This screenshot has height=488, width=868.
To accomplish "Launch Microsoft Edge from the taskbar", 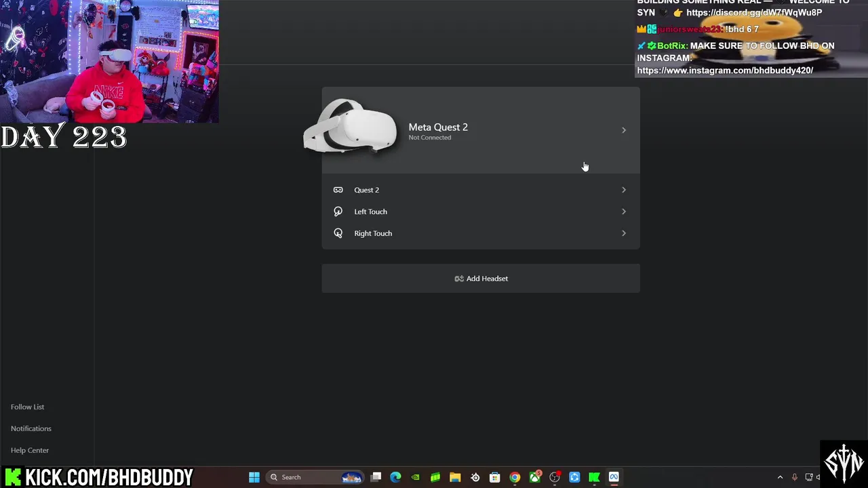I will click(395, 477).
